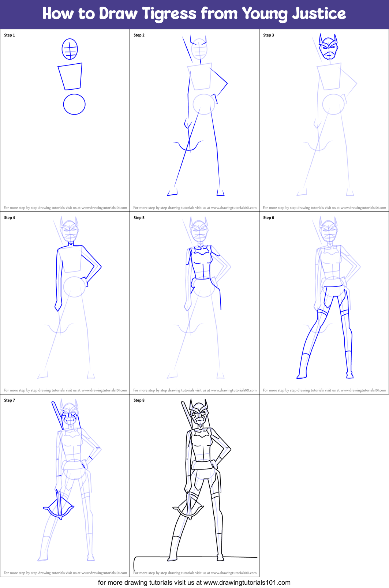Click the "Step 8" label
Screen dimensions: 389x588
coord(139,400)
